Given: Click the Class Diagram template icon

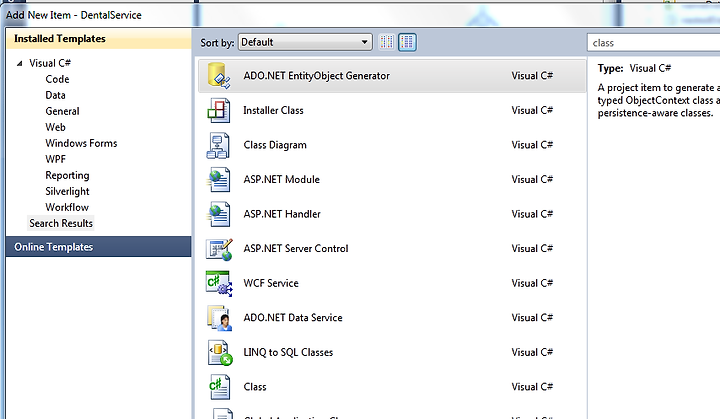Looking at the screenshot, I should click(219, 145).
